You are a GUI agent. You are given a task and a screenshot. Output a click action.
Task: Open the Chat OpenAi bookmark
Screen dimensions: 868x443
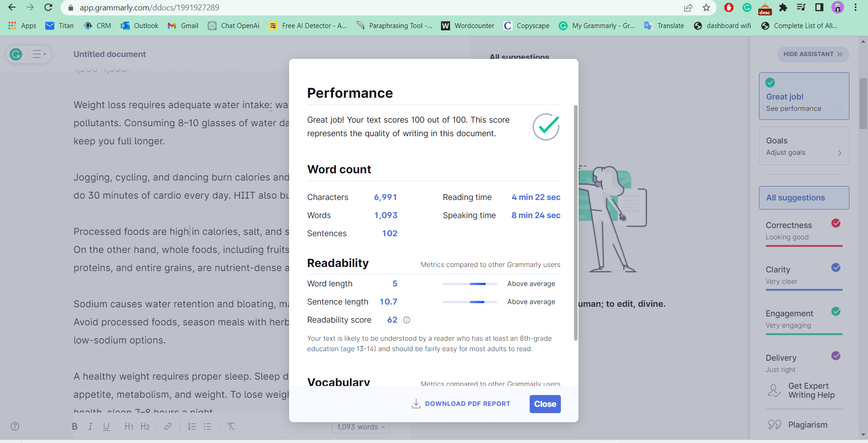click(x=233, y=26)
